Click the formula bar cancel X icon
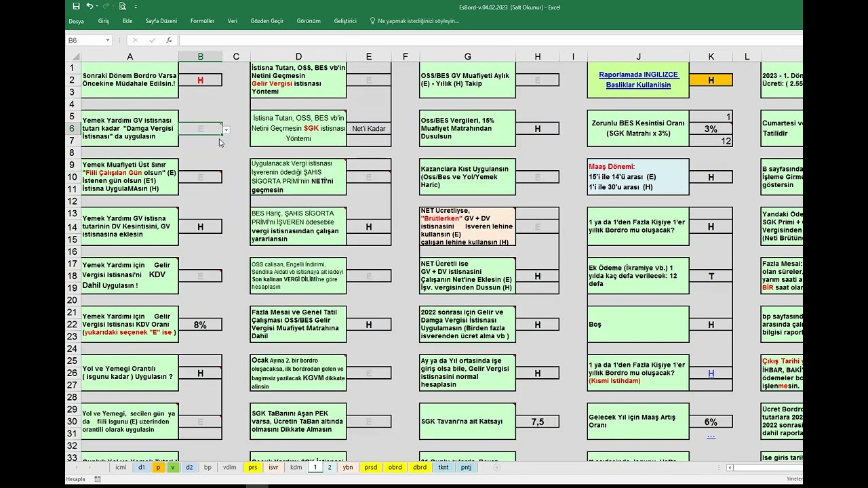The image size is (868, 488). [135, 40]
